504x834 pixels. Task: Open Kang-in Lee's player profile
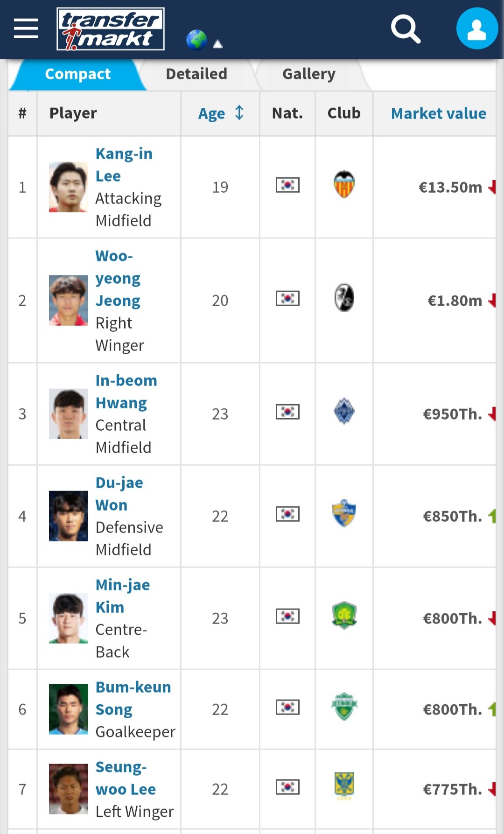124,165
